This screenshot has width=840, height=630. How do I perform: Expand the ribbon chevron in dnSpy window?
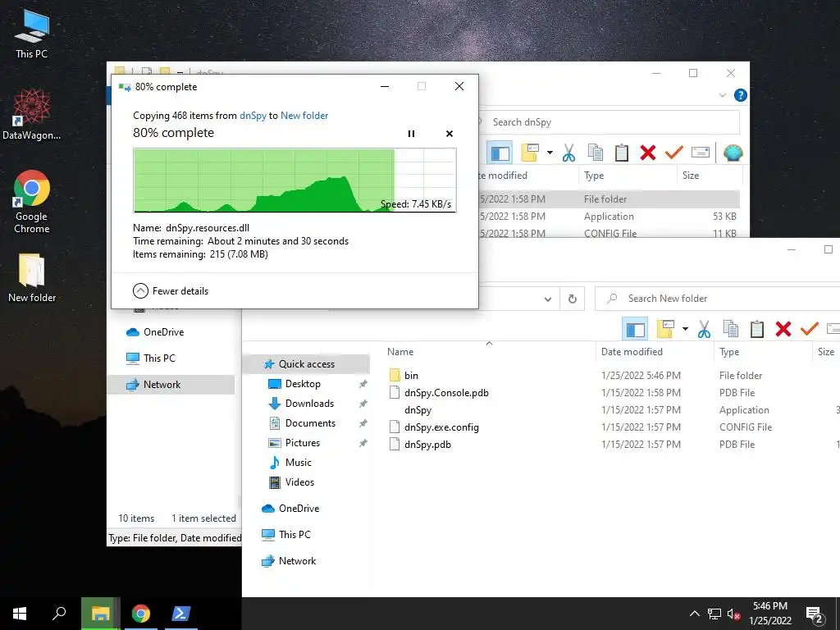coord(722,95)
